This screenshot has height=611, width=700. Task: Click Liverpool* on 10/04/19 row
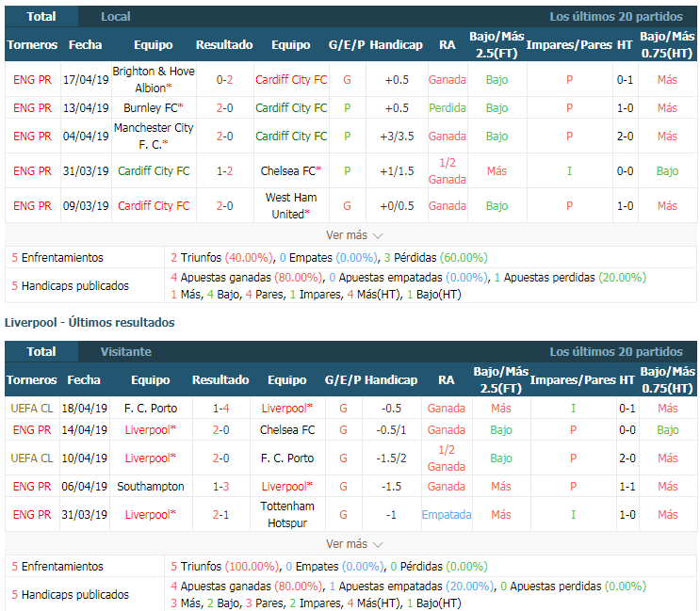pyautogui.click(x=151, y=458)
